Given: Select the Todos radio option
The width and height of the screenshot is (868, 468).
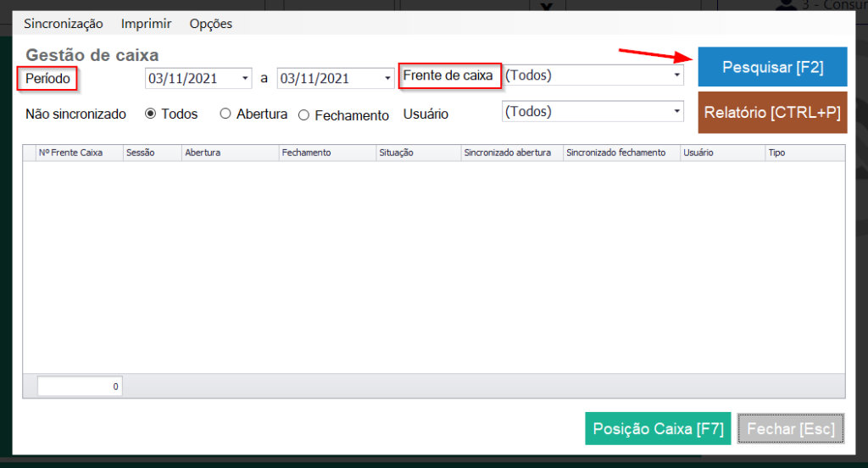Looking at the screenshot, I should [150, 114].
